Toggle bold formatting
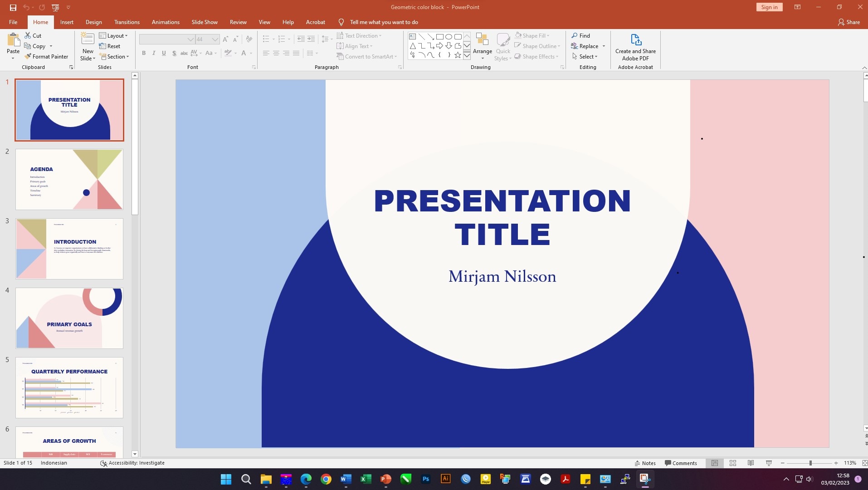The height and width of the screenshot is (490, 868). click(x=144, y=53)
